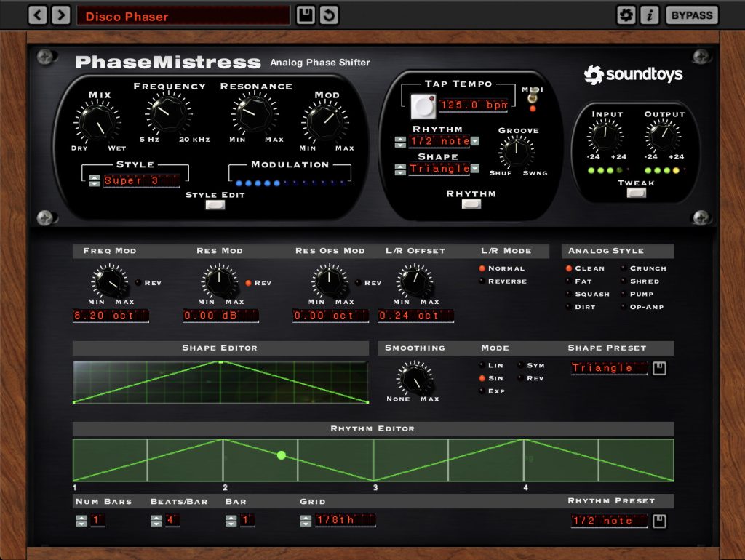Screen dimensions: 745x560
Task: Save shape preset with floppy icon
Action: (659, 368)
